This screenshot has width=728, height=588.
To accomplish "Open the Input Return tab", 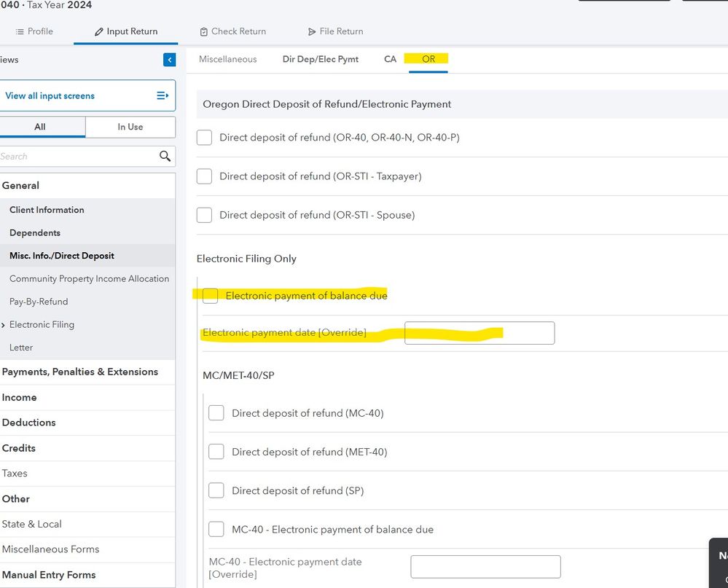I will point(126,31).
